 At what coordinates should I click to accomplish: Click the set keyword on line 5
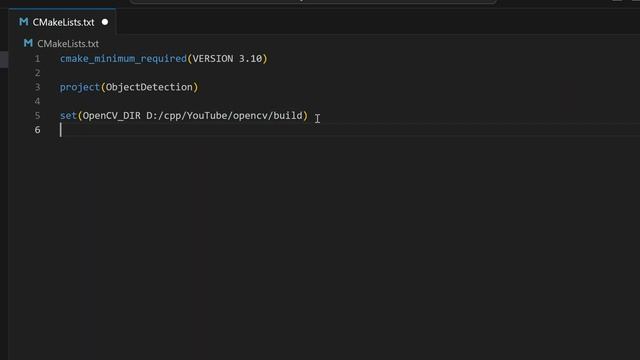68,116
